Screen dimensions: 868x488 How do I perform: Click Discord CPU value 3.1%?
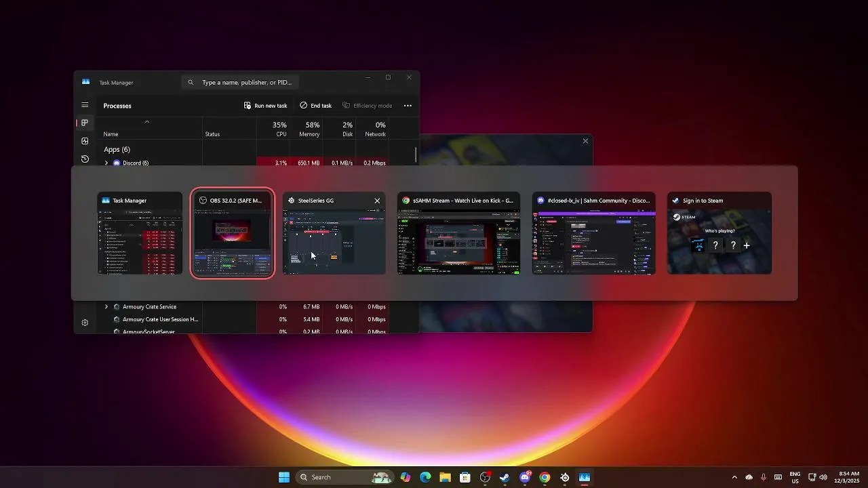point(281,163)
